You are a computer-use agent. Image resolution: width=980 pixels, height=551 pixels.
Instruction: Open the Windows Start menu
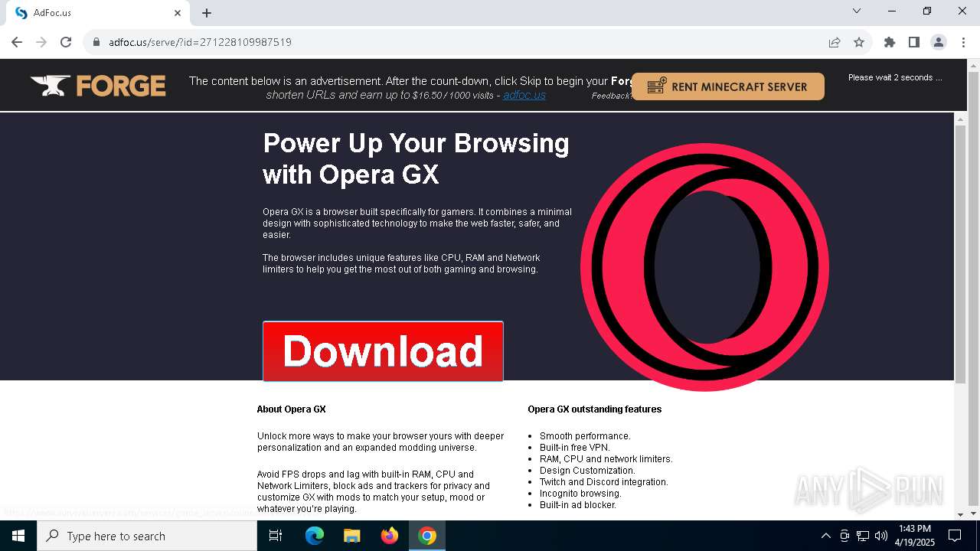tap(18, 536)
